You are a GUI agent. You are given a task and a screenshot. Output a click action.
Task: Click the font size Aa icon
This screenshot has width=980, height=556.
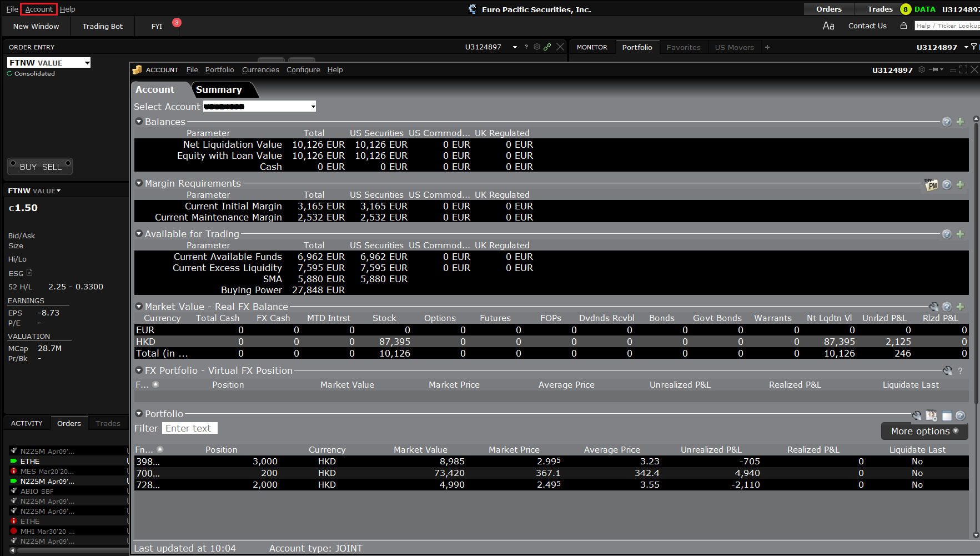click(x=828, y=26)
